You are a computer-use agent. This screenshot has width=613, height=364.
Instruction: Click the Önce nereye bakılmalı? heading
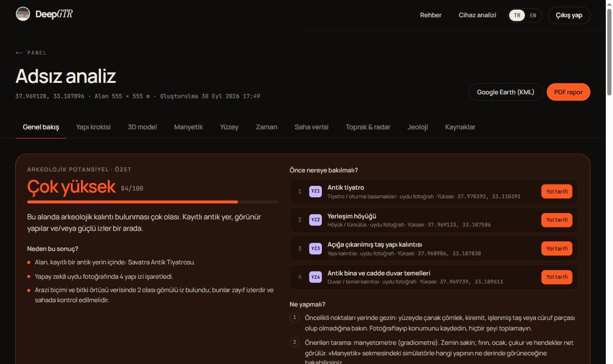point(324,170)
